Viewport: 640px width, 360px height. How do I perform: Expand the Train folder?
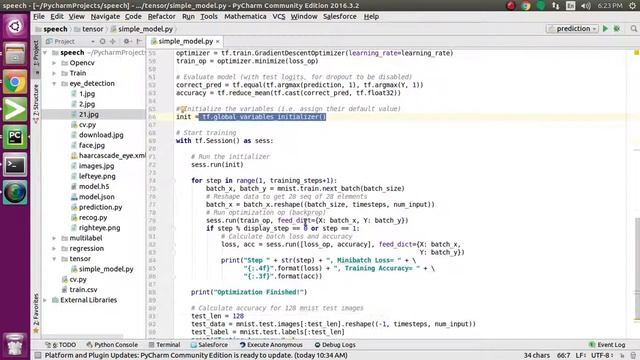[x=54, y=73]
